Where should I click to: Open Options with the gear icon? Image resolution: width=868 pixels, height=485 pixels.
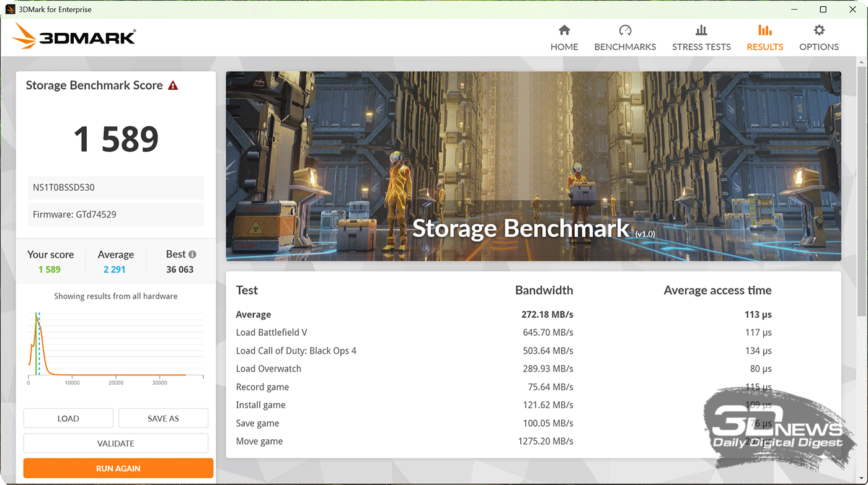click(x=819, y=30)
